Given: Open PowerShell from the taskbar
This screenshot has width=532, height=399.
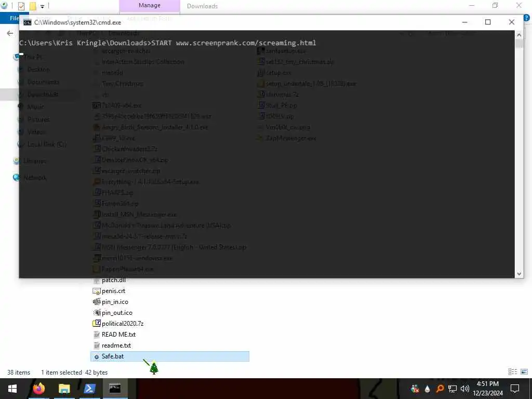Looking at the screenshot, I should pyautogui.click(x=89, y=389).
